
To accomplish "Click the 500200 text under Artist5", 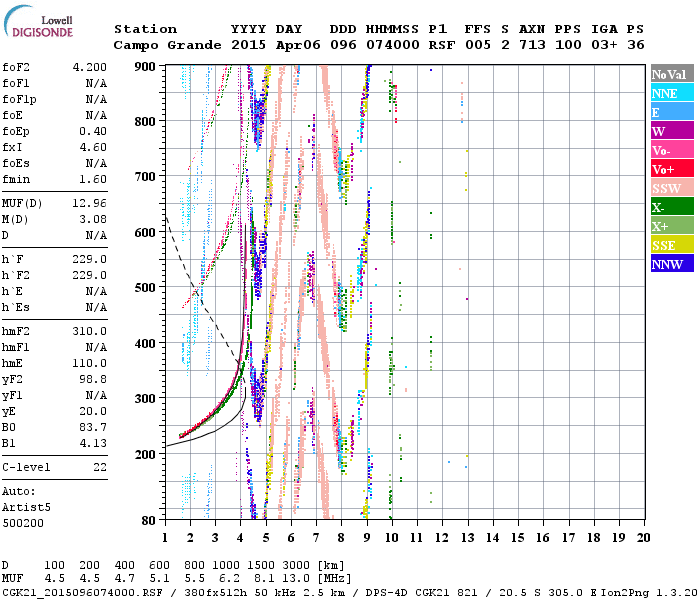I will (x=23, y=523).
